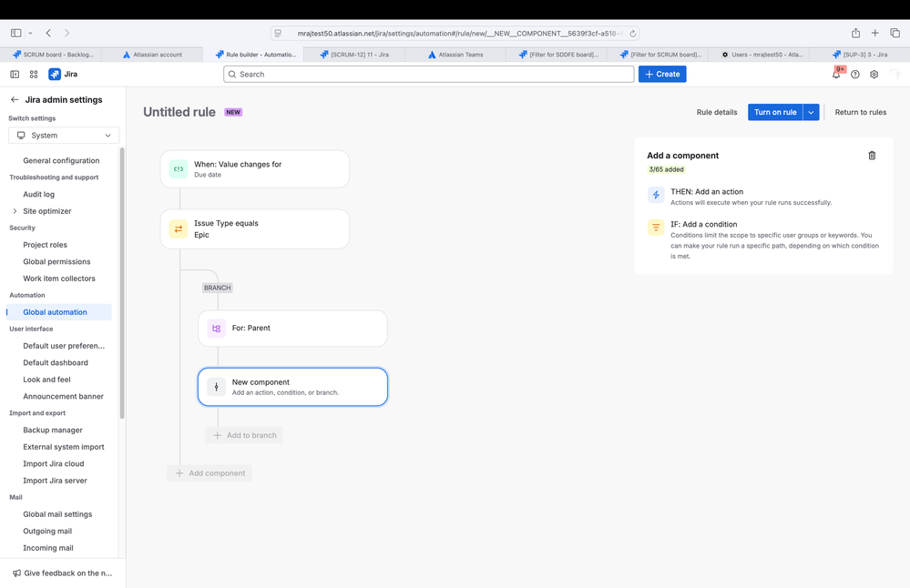Viewport: 910px width, 588px height.
Task: Switch to the Filter for SDDFE board tab
Action: (x=556, y=55)
